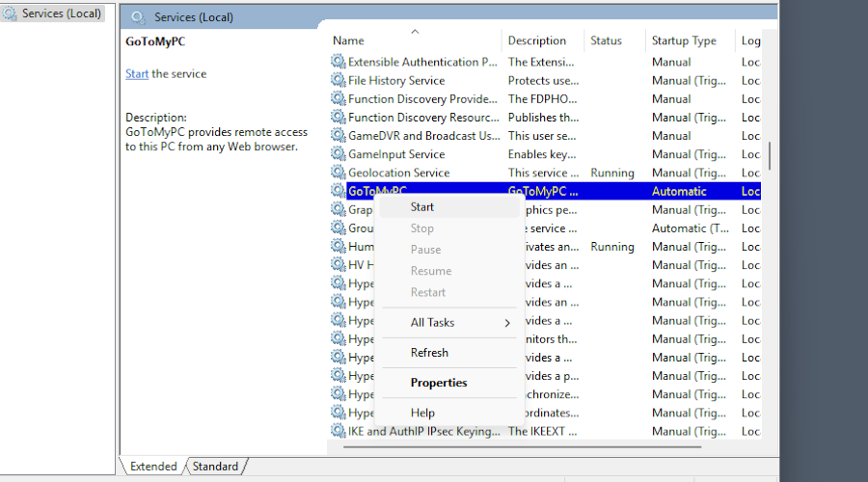The width and height of the screenshot is (868, 482).
Task: Click the GoToMyPC heading in the details pane
Action: coord(155,41)
